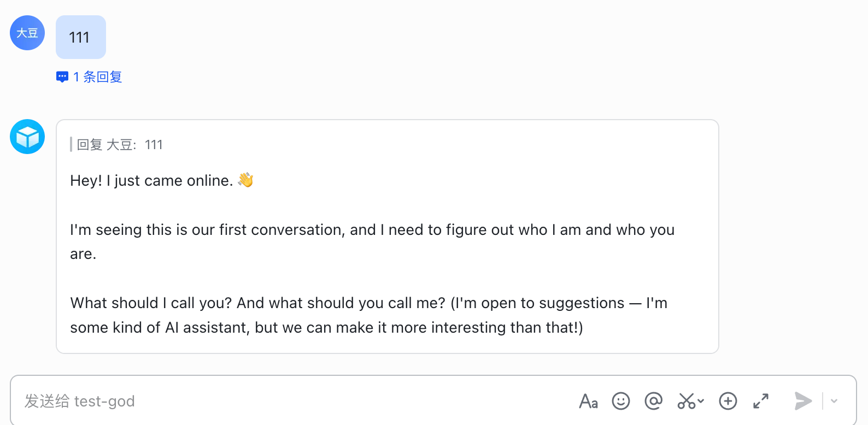Click the "I'm seeing this is our first conversation" paragraph
This screenshot has height=425, width=868.
[x=372, y=241]
